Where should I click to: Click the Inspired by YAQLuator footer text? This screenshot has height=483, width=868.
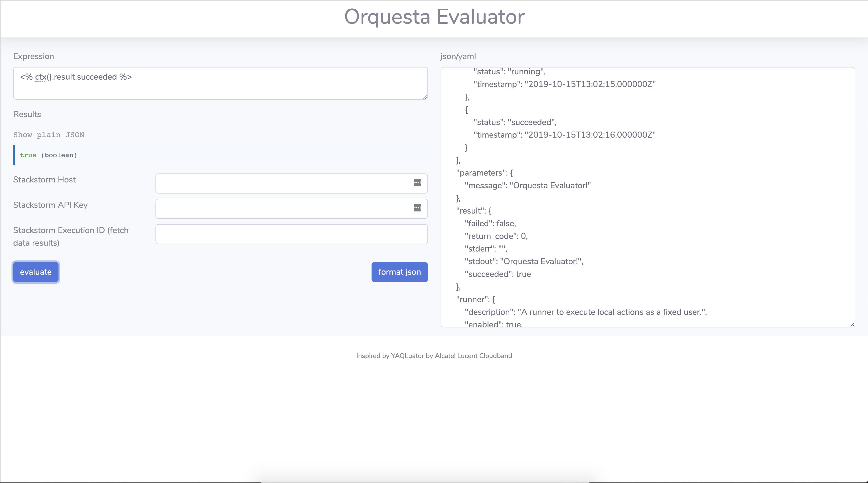pyautogui.click(x=434, y=356)
